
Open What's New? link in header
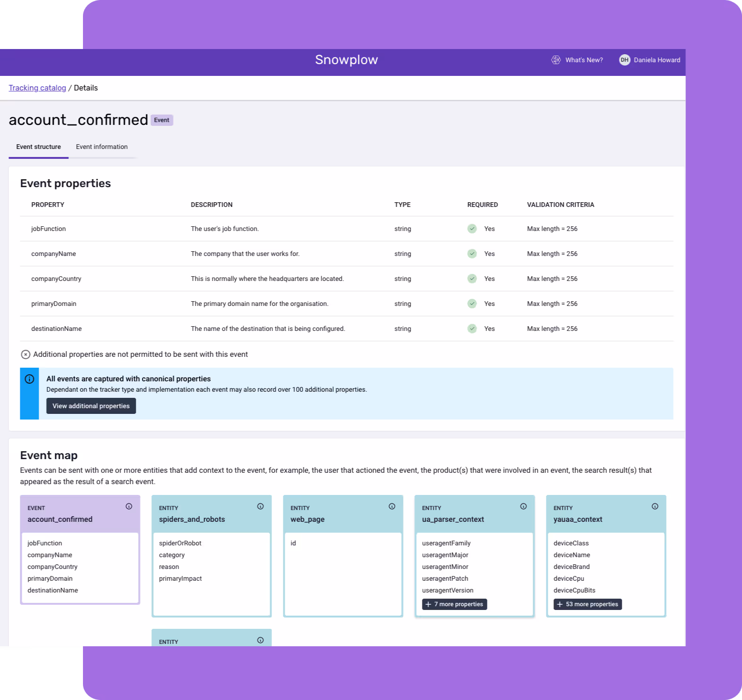tap(584, 60)
